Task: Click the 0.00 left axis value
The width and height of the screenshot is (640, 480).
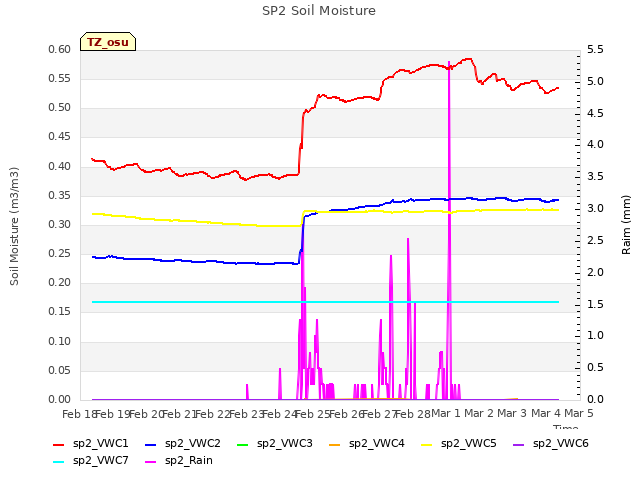Action: 60,400
